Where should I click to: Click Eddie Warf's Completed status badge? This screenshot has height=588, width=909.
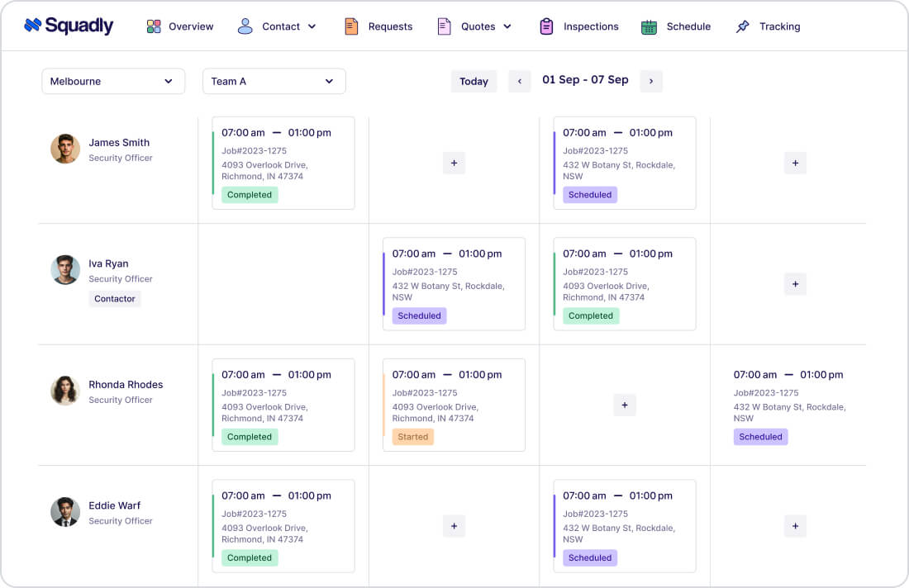(x=250, y=558)
